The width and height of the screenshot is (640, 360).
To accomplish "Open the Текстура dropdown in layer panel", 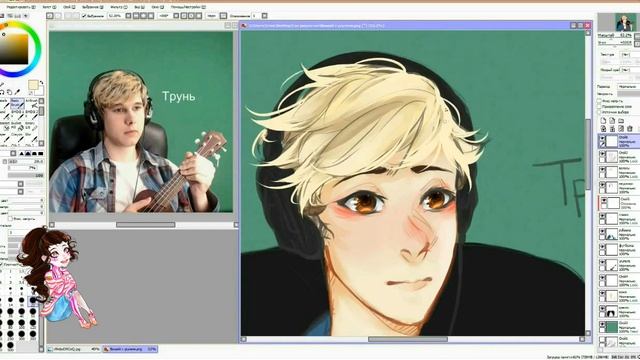I will click(630, 55).
